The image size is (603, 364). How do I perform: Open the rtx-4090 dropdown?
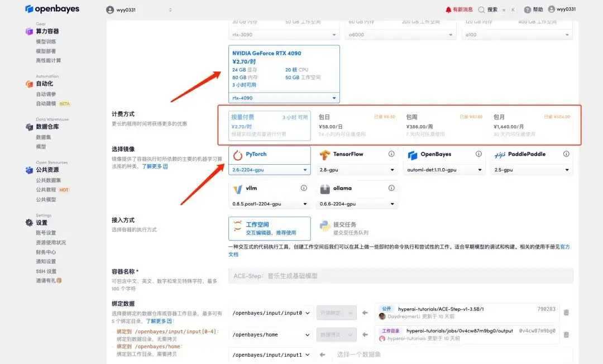pyautogui.click(x=284, y=98)
